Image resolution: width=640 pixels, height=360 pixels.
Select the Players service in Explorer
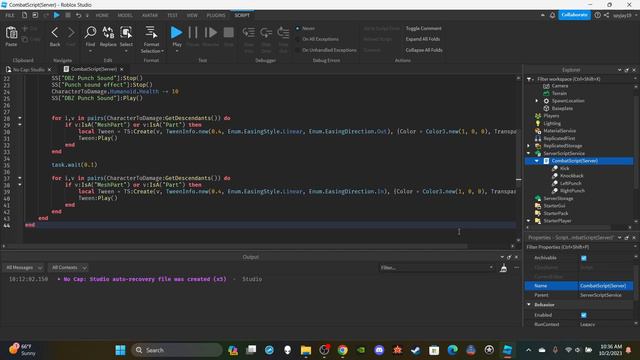point(551,116)
